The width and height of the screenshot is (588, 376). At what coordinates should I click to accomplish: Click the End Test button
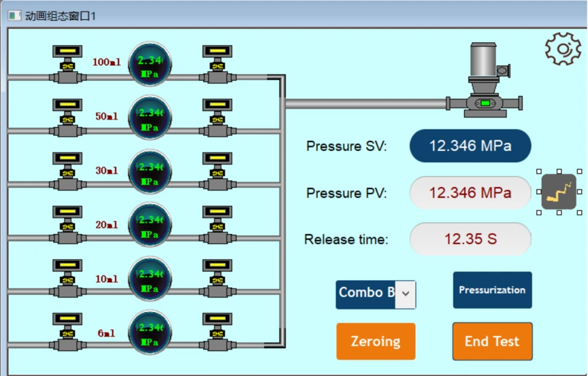coord(492,341)
